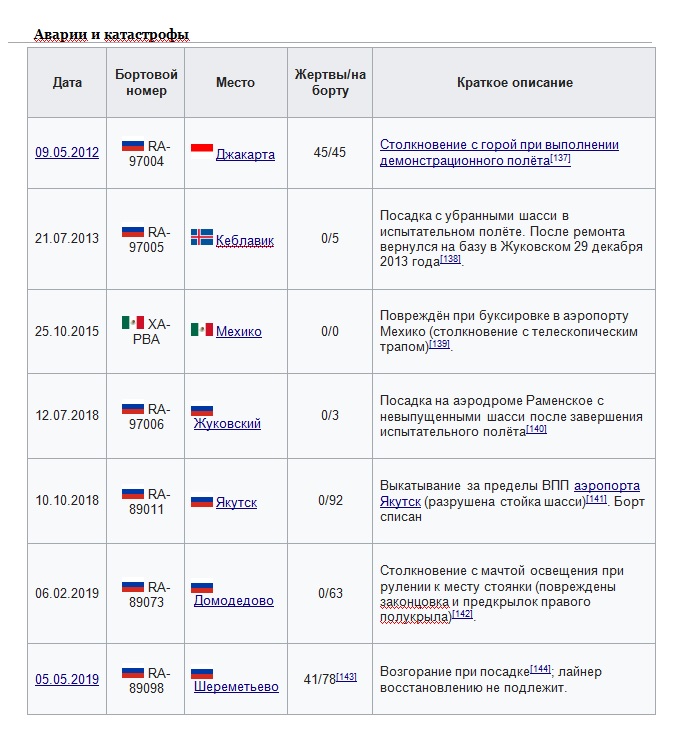687x729 pixels.
Task: Go to the Мехико link
Action: point(239,331)
